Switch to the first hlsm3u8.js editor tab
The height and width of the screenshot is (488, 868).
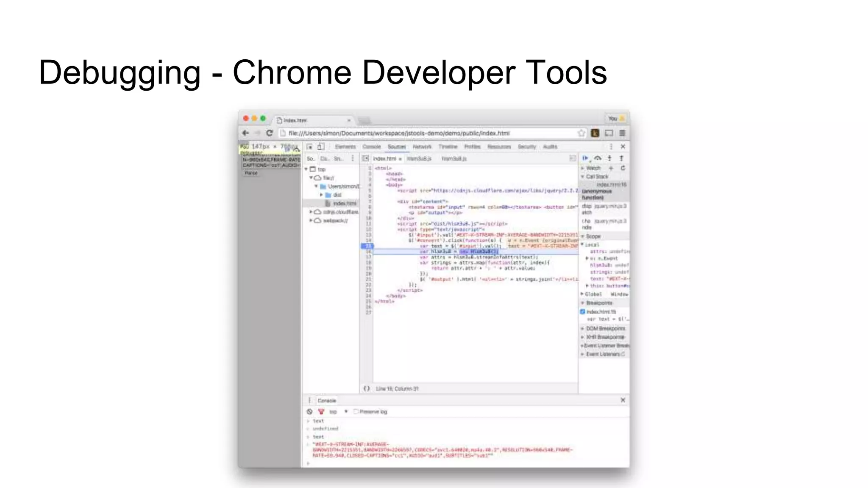point(419,158)
